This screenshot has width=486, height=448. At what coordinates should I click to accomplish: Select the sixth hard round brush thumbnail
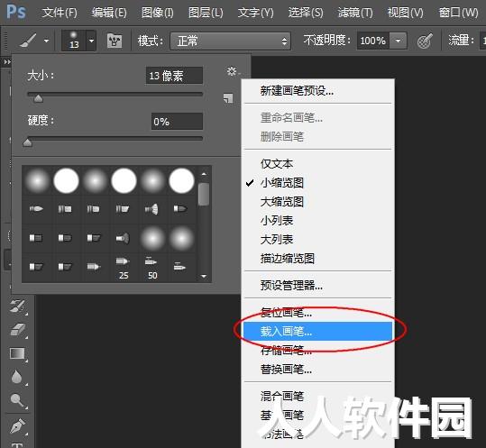(181, 180)
